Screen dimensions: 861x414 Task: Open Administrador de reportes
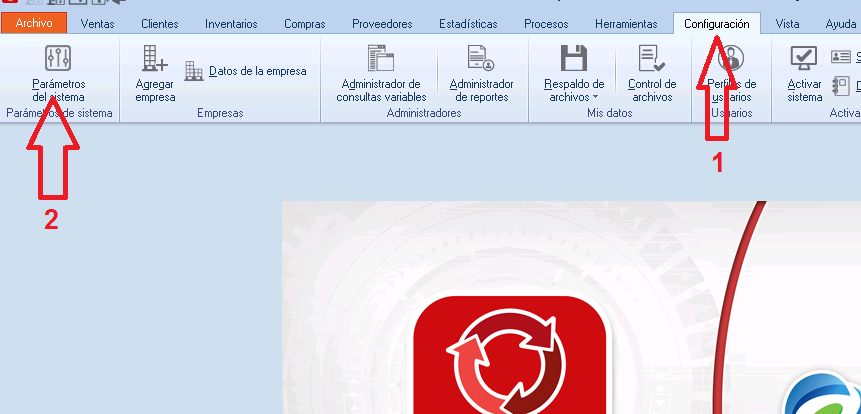[482, 74]
